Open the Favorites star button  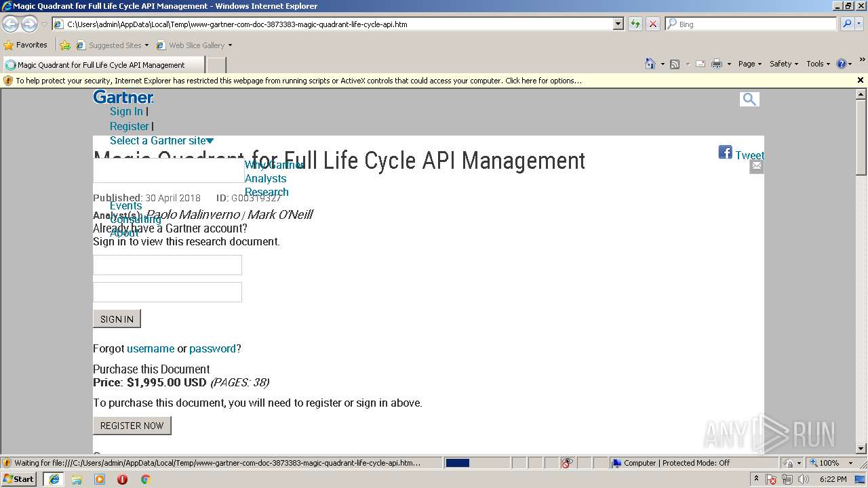point(25,45)
